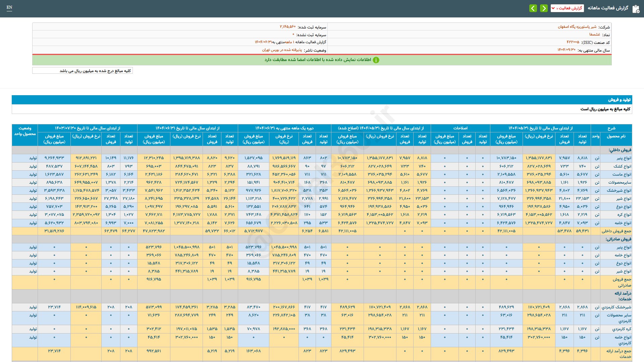
Task: Click the نام محصول column header
Action: point(616,136)
